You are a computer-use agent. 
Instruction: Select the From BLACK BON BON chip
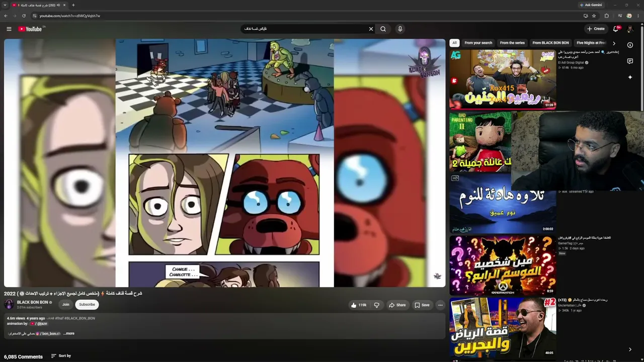pyautogui.click(x=550, y=43)
